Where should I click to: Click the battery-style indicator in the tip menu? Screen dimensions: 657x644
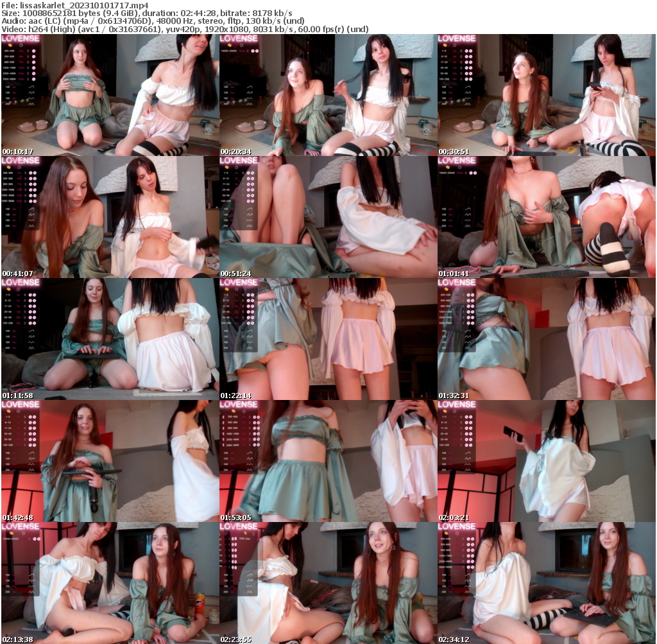click(28, 51)
